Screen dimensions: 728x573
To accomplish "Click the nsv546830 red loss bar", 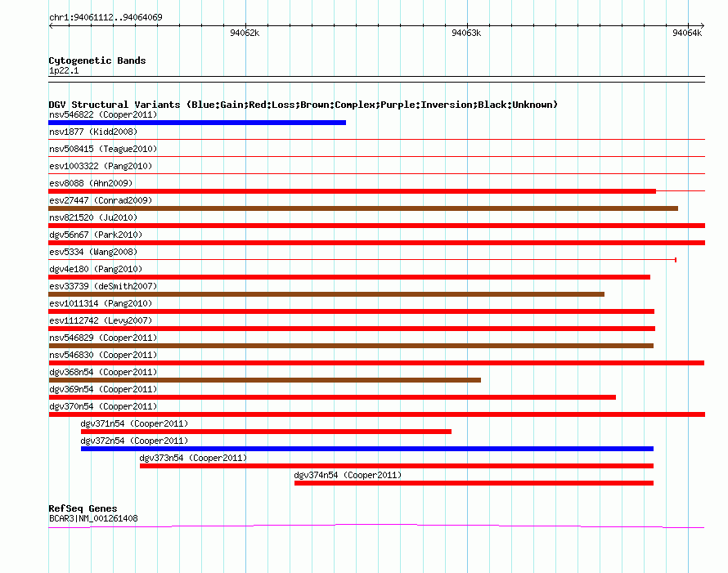I will click(x=376, y=363).
